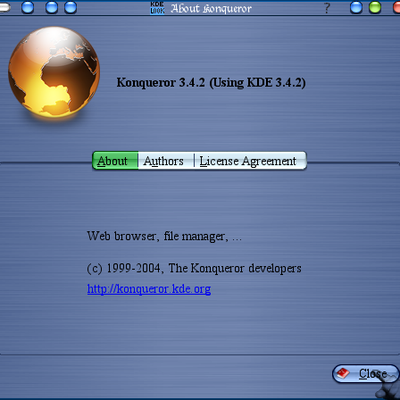Viewport: 400px width, 400px height.
Task: Click the green orb in title bar
Action: click(x=375, y=7)
